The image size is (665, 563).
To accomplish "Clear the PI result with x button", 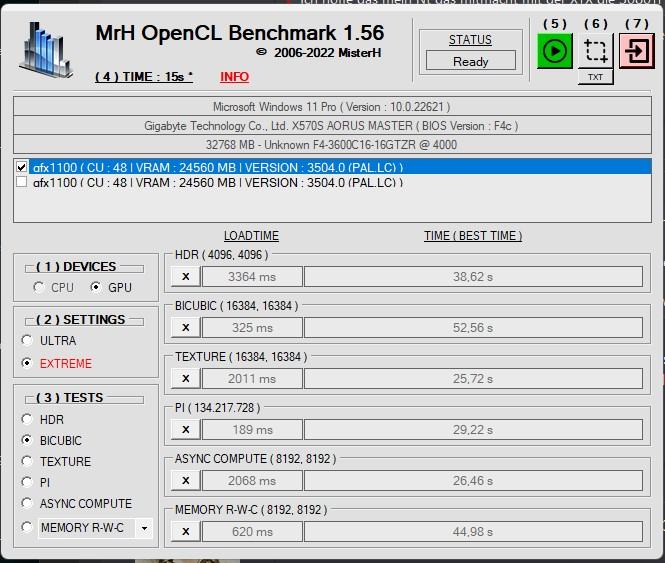I will (186, 429).
